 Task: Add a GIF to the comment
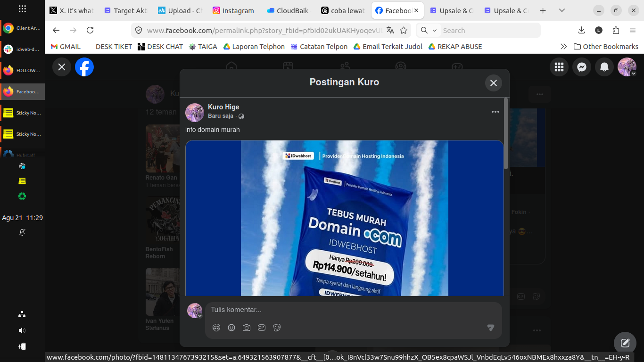click(262, 328)
